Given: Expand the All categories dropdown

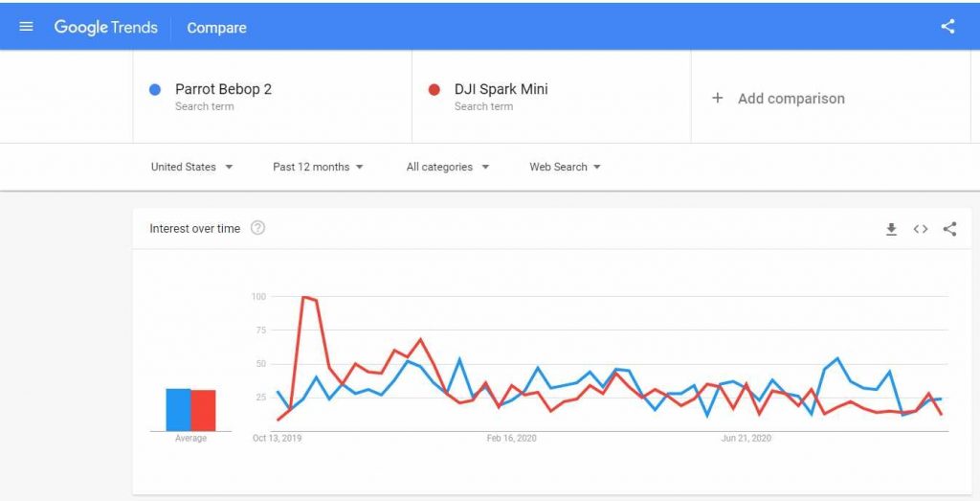Looking at the screenshot, I should pos(447,167).
